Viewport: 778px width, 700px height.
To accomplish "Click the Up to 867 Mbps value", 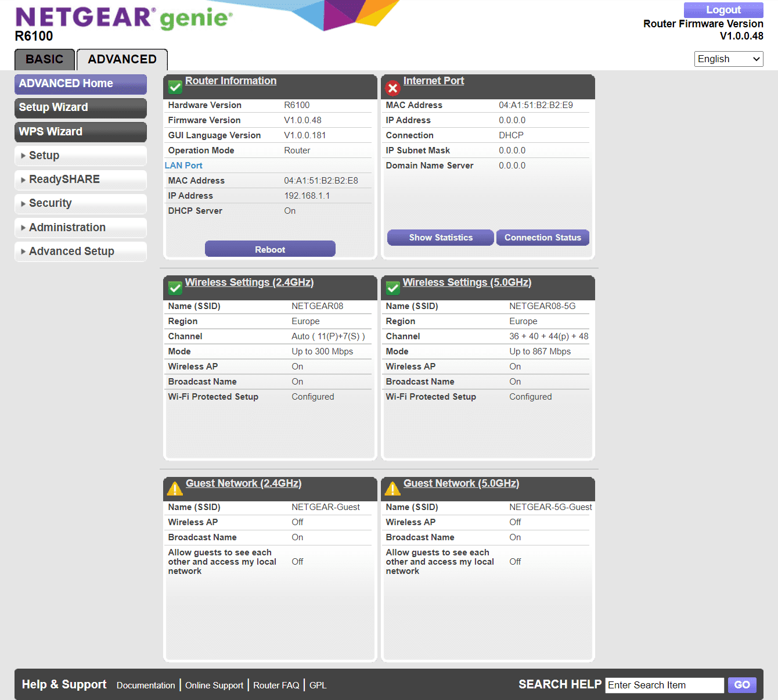I will (x=540, y=351).
